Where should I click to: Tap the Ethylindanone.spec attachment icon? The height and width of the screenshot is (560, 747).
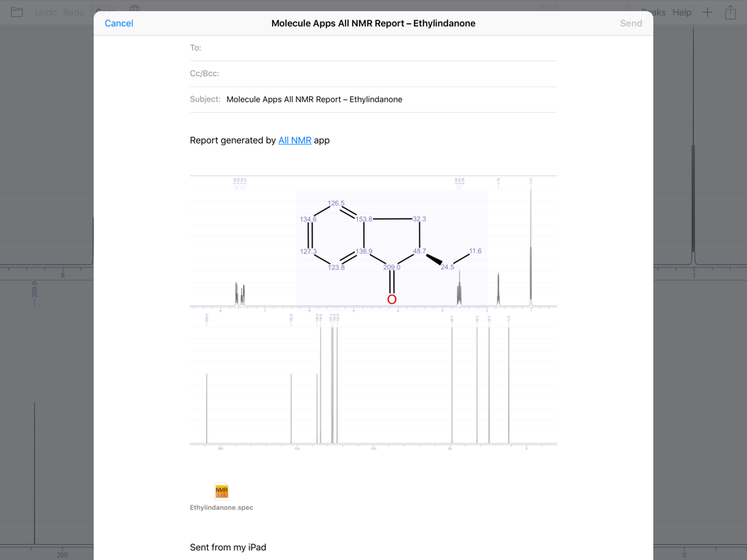pos(222,491)
